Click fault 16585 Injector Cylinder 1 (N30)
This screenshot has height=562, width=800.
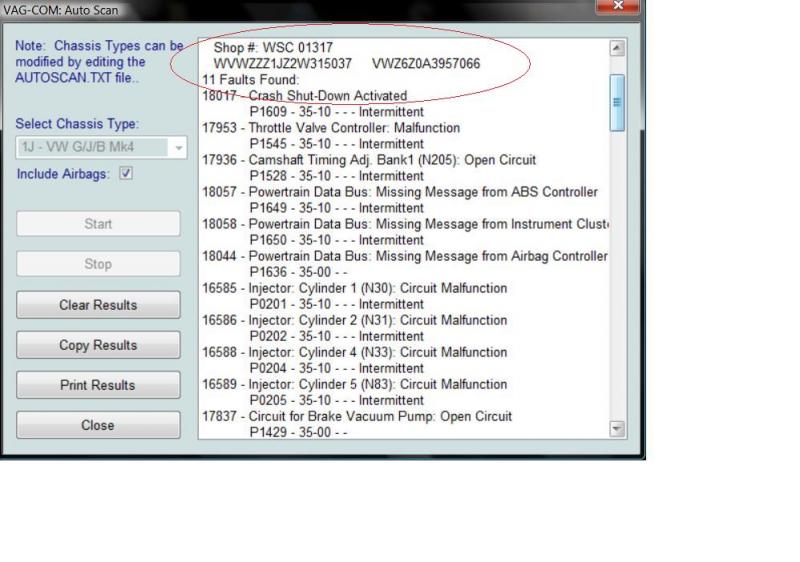(355, 288)
